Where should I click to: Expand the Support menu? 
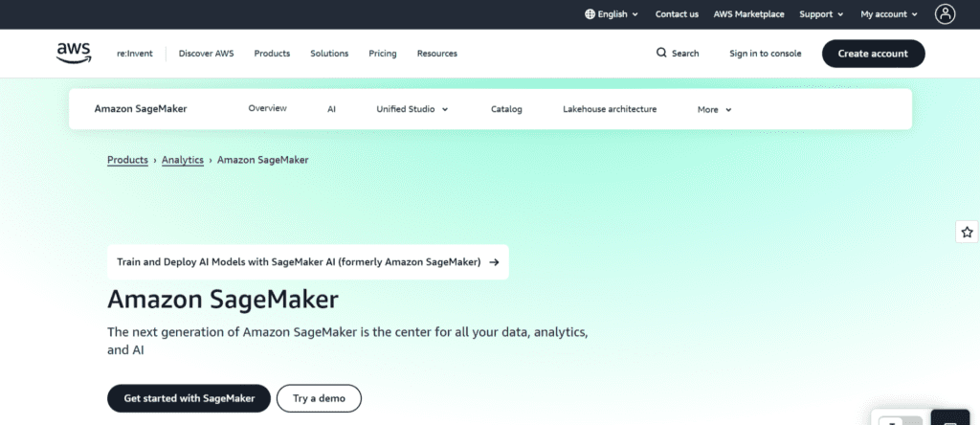click(x=821, y=14)
